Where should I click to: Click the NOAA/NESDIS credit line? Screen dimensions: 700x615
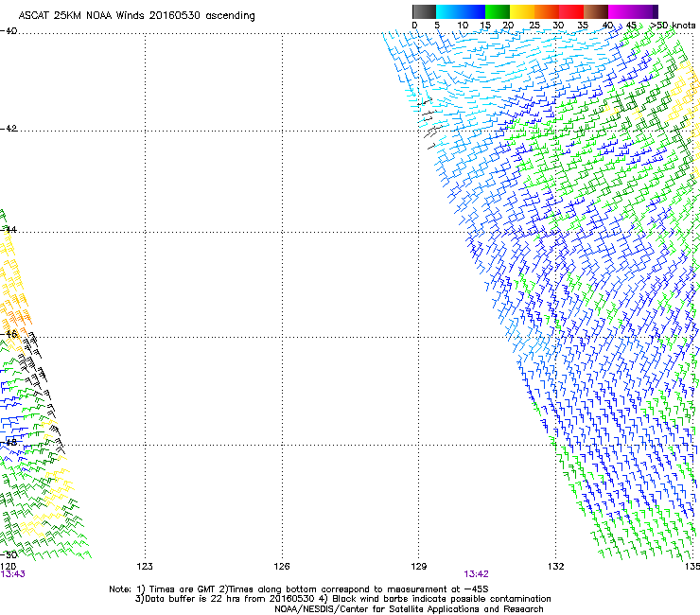409,609
